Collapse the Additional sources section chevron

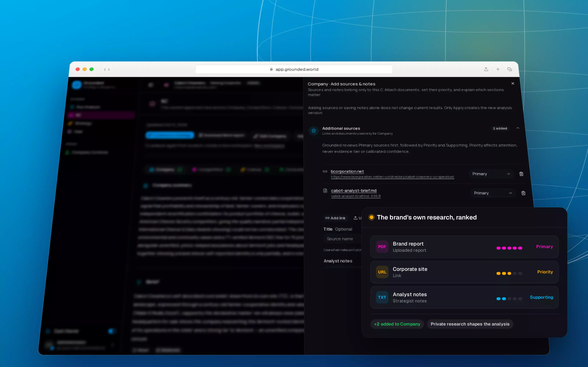point(518,128)
